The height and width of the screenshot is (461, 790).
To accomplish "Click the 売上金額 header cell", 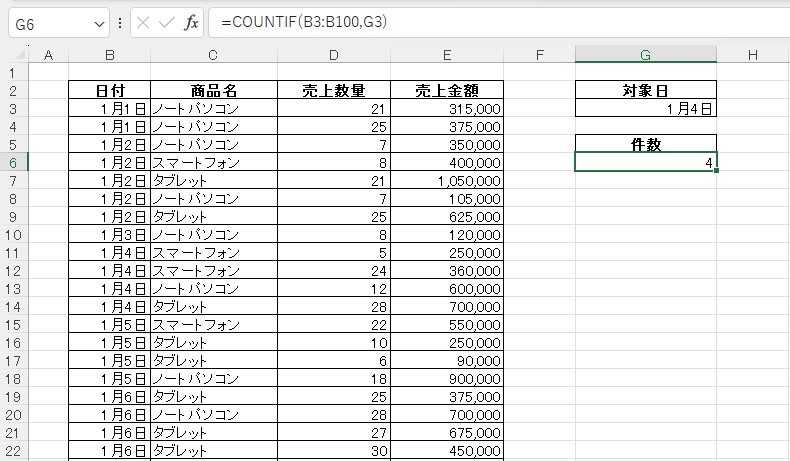I will click(447, 90).
